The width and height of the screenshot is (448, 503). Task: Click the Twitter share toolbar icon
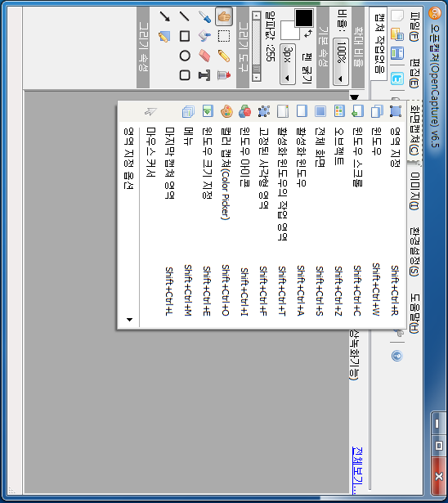pyautogui.click(x=397, y=79)
